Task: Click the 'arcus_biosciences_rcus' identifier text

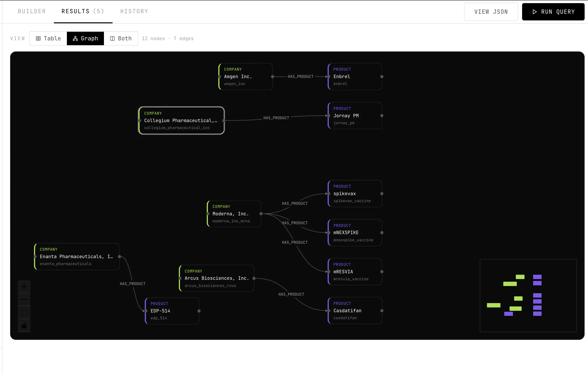Action: point(211,286)
